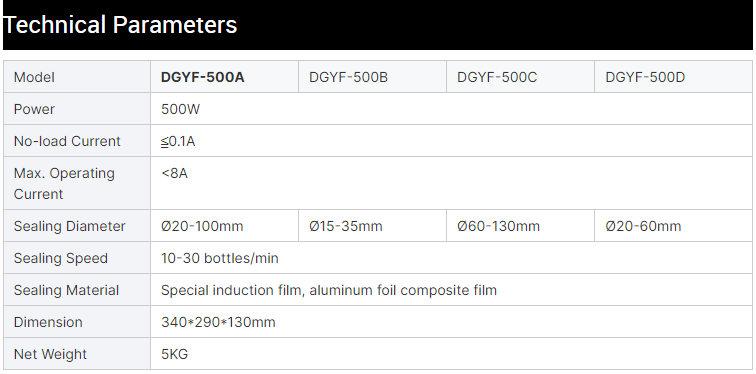Screen dimensions: 756x374
Task: Click the <8A value cell
Action: (x=451, y=183)
